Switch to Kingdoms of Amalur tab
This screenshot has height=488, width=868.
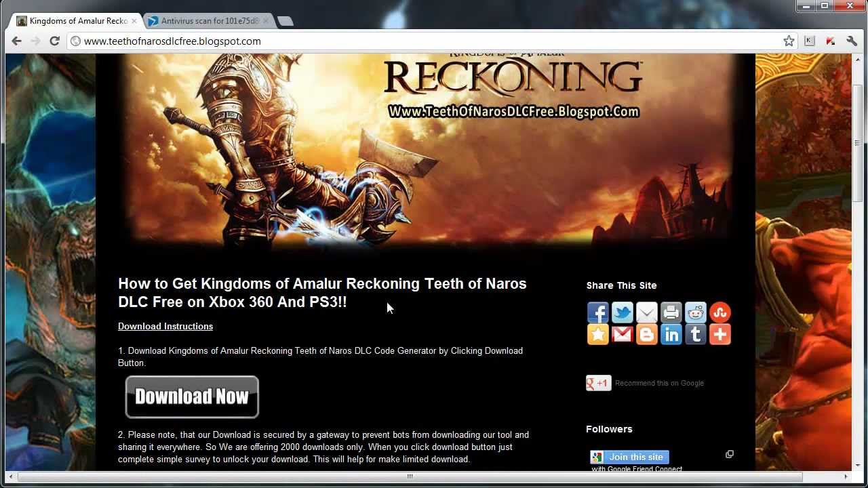click(x=76, y=21)
